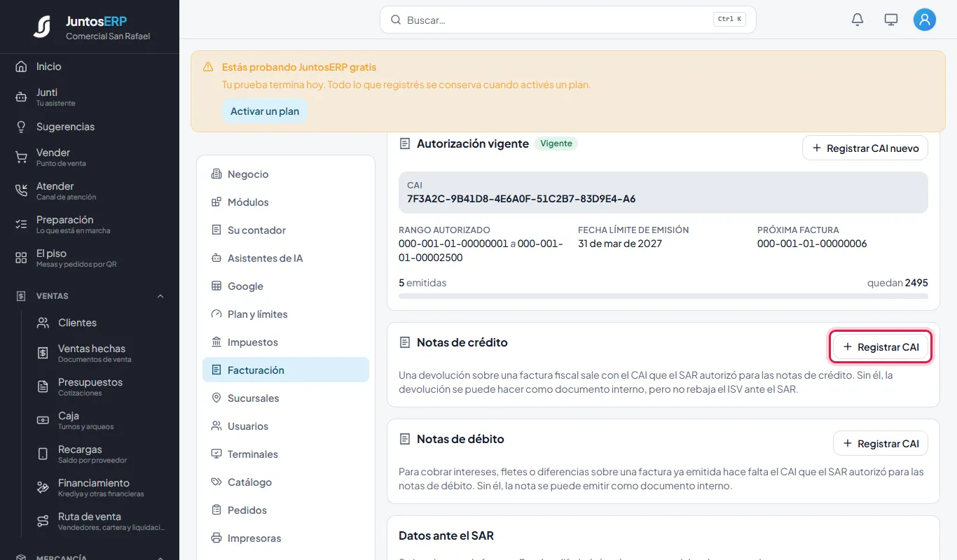957x560 pixels.
Task: Open Asistentes de IA settings tab
Action: tap(286, 258)
